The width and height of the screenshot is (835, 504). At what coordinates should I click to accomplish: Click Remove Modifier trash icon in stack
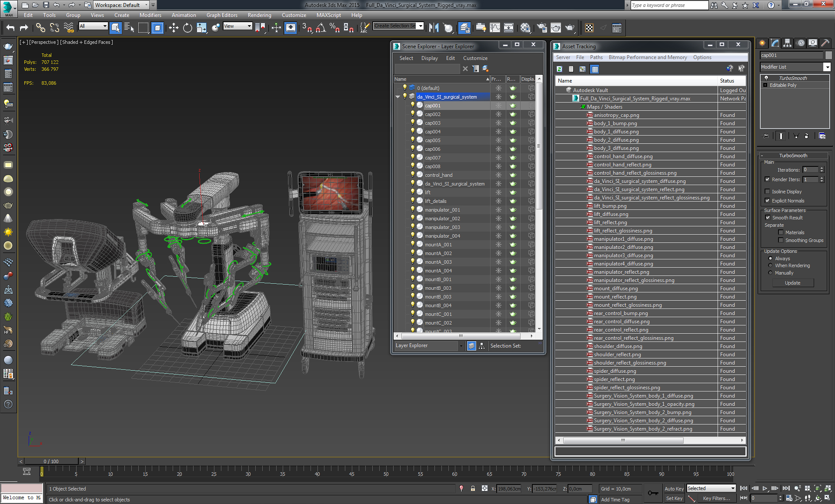(806, 136)
